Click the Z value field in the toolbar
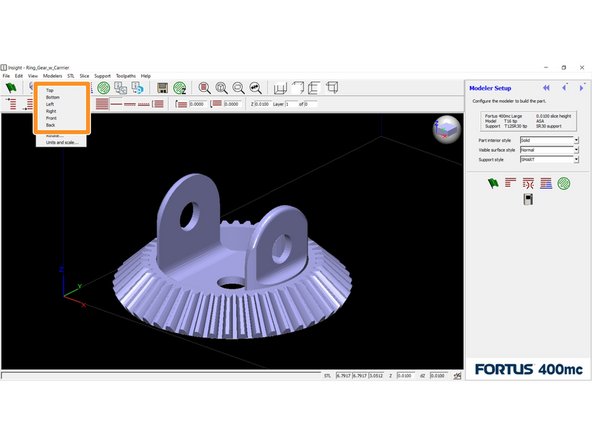 coord(262,104)
